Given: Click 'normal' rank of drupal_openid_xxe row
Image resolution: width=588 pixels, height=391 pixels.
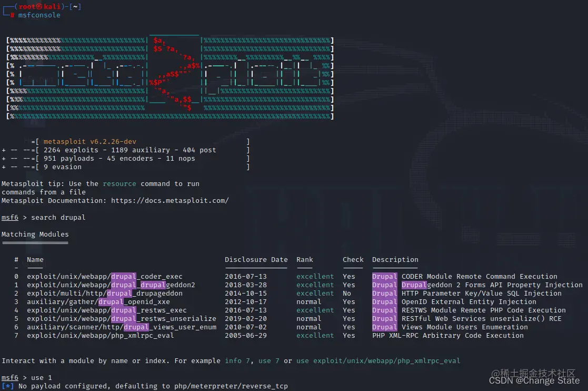Looking at the screenshot, I should tap(308, 302).
